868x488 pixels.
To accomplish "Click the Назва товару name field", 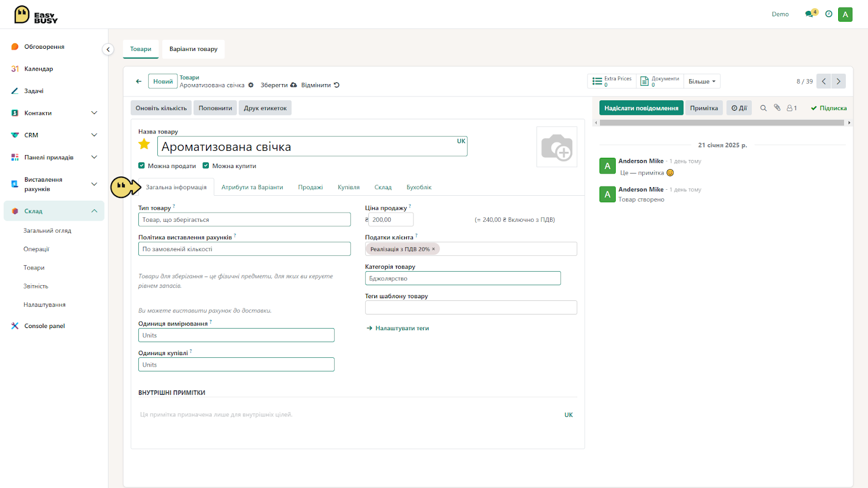I will tap(312, 146).
